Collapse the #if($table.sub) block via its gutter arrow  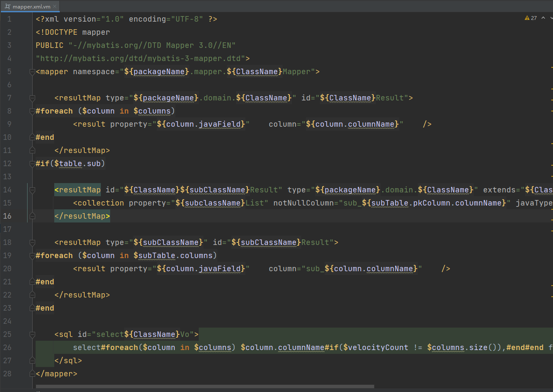[x=32, y=163]
